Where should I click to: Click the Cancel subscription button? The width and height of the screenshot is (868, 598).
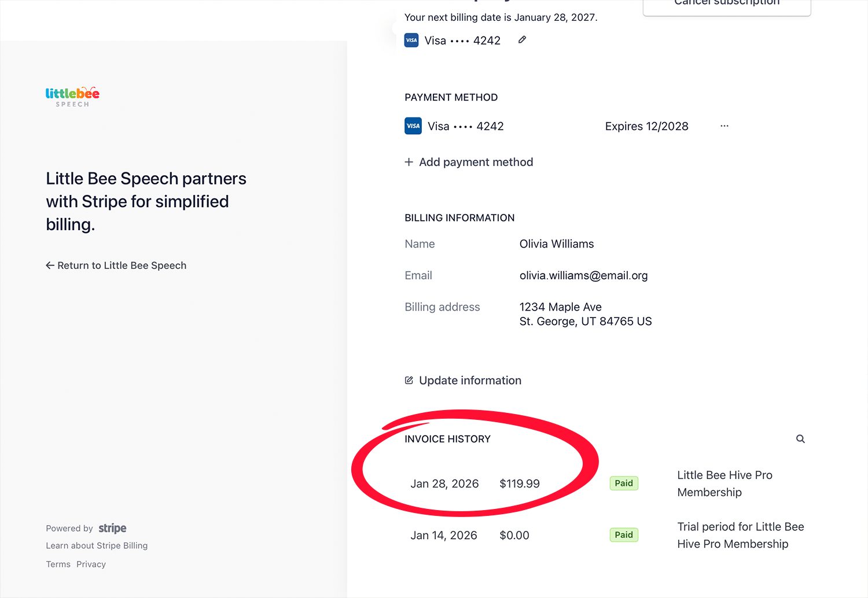click(727, 5)
